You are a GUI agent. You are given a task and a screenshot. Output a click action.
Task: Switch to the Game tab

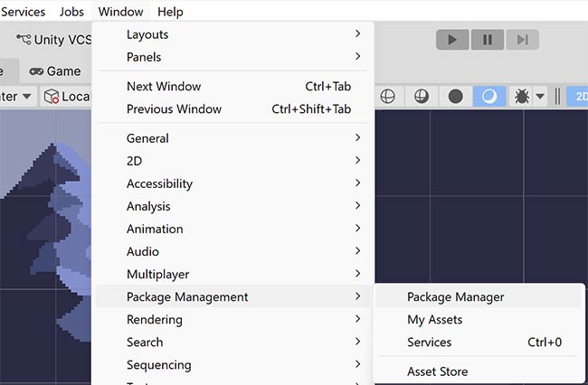coord(55,71)
